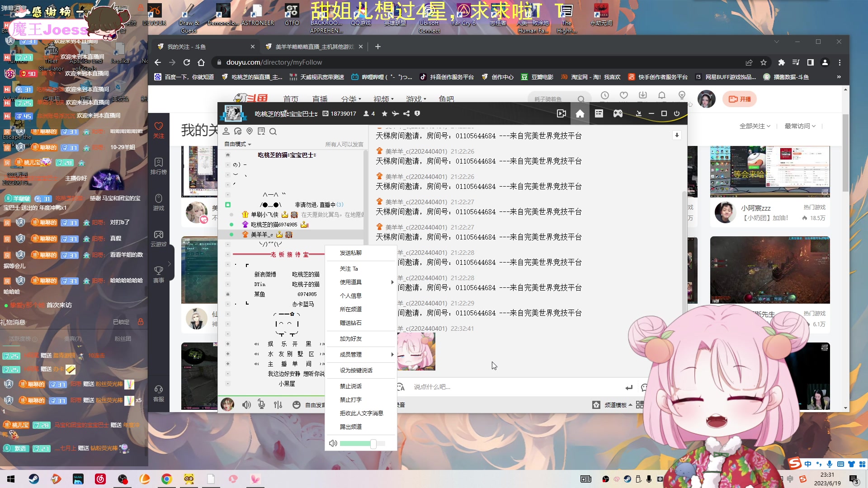Click the send enter arrow in chat box
This screenshot has height=488, width=868.
coord(629,387)
